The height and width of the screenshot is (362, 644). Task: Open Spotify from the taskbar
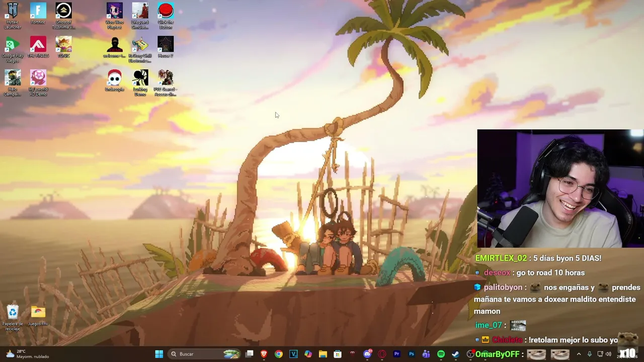coord(441,354)
